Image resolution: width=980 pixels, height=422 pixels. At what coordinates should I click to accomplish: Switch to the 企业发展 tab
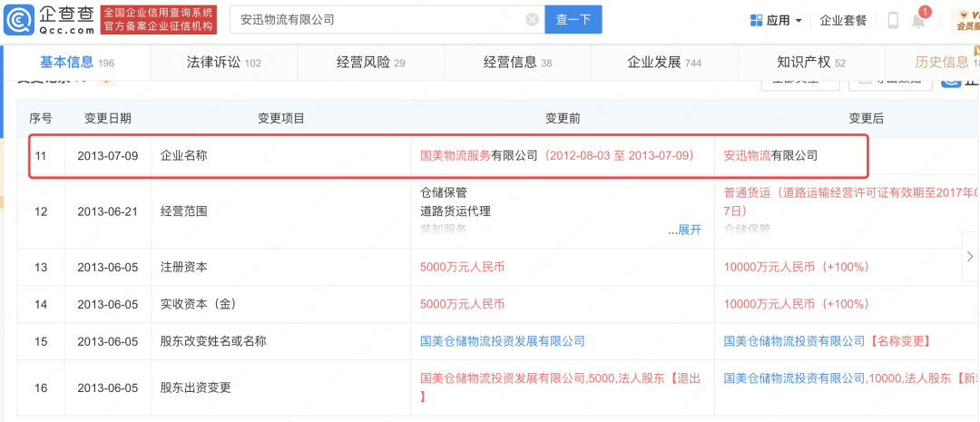663,63
